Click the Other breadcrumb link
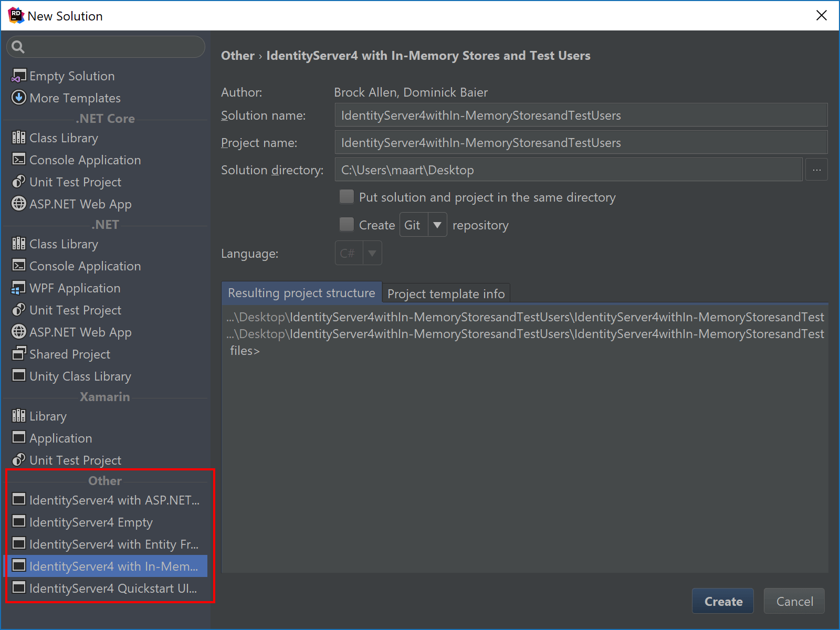 pyautogui.click(x=238, y=56)
